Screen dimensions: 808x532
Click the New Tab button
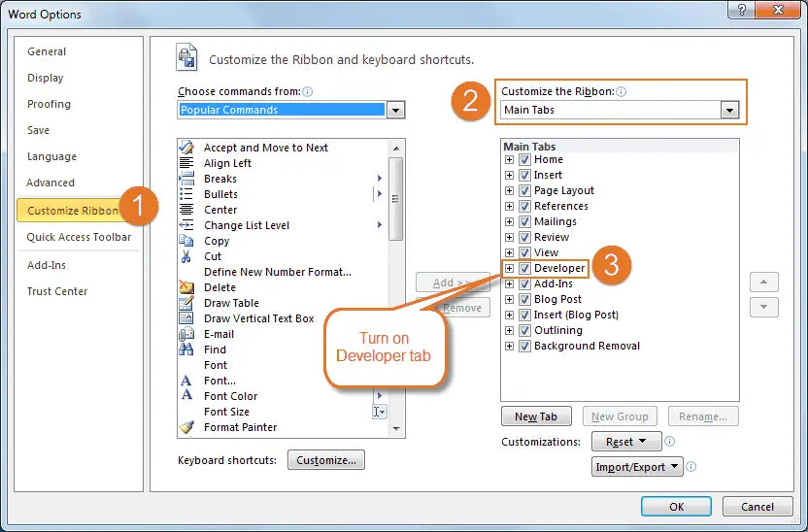pos(536,416)
